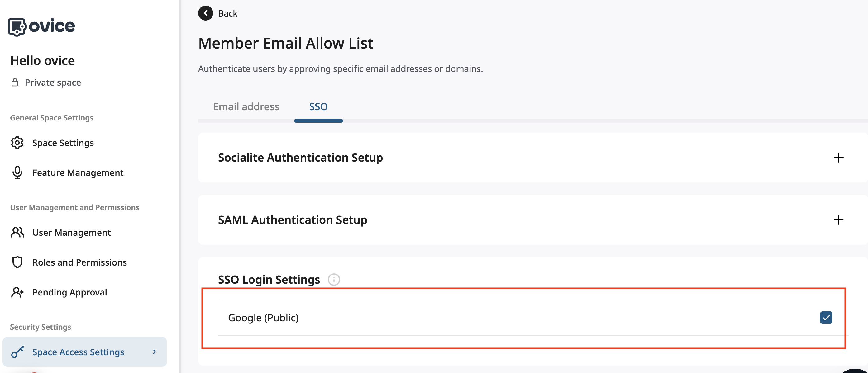Click the Feature Management microphone icon
The height and width of the screenshot is (373, 868).
click(x=17, y=173)
